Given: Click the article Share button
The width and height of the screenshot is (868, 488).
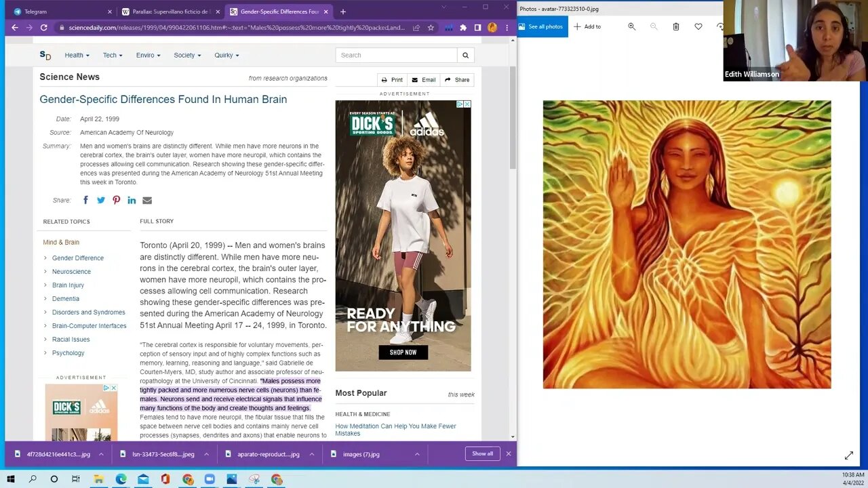Looking at the screenshot, I should [457, 80].
